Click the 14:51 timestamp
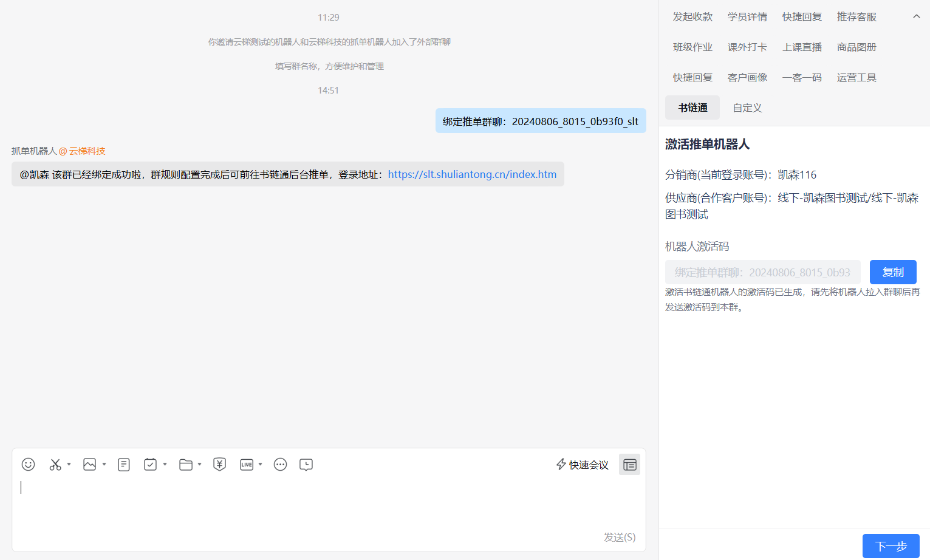The image size is (930, 560). click(328, 90)
